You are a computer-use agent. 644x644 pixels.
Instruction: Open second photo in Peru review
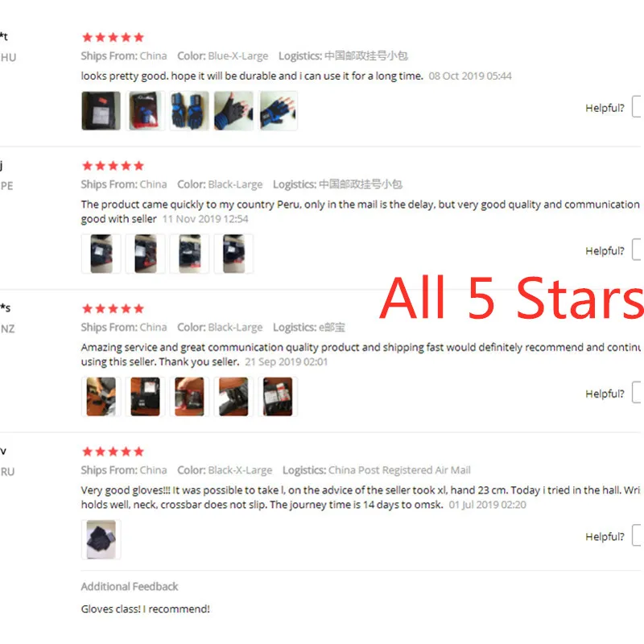coord(146,254)
